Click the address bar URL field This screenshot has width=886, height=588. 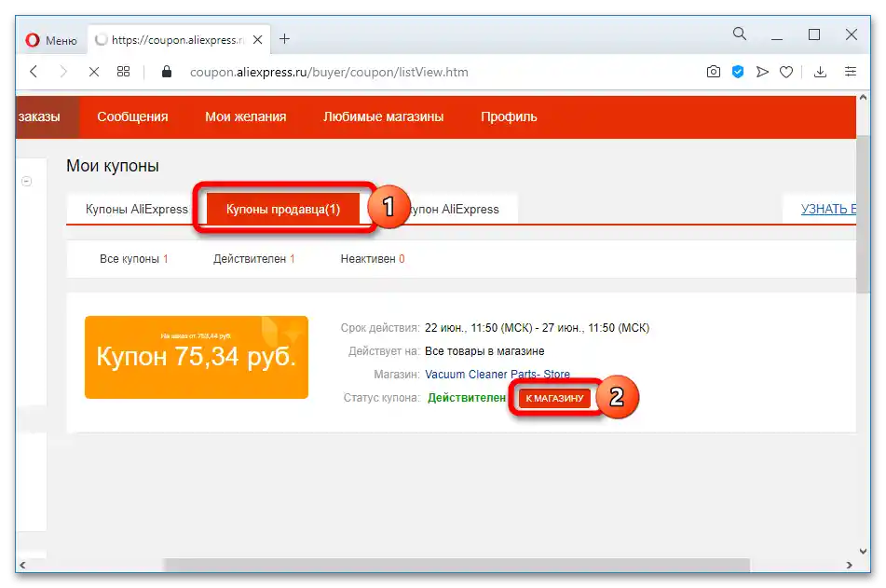point(329,73)
